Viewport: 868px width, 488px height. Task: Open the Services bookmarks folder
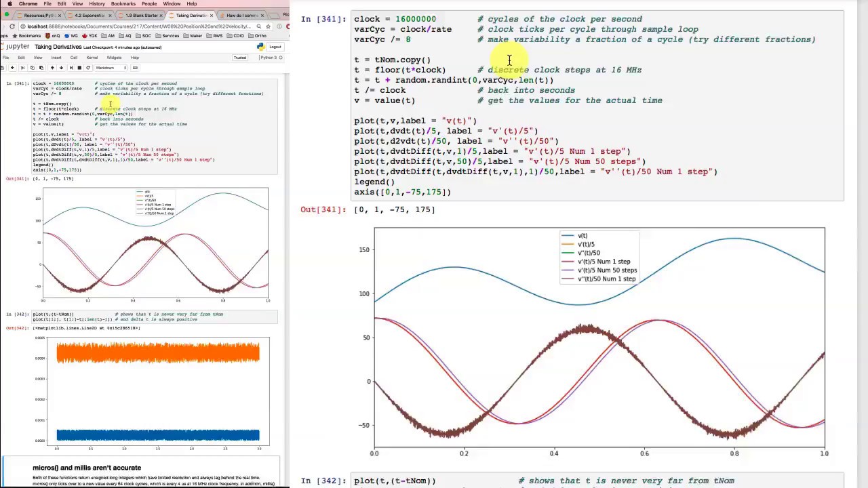click(x=167, y=35)
